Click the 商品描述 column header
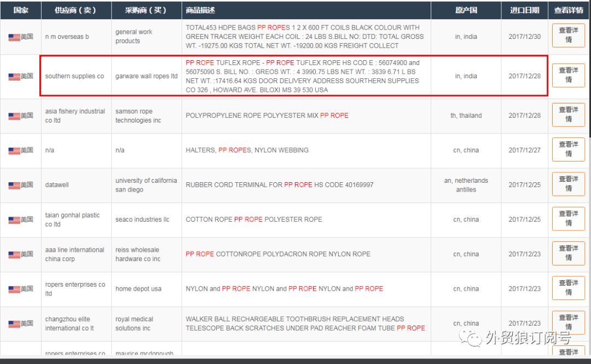The height and width of the screenshot is (364, 591). pyautogui.click(x=306, y=10)
